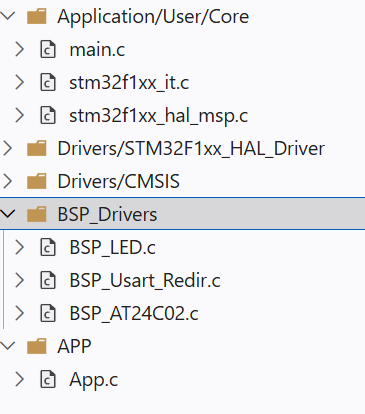This screenshot has width=365, height=414.
Task: Expand the BSP_Usart_Redir.c chevron
Action: click(x=20, y=280)
